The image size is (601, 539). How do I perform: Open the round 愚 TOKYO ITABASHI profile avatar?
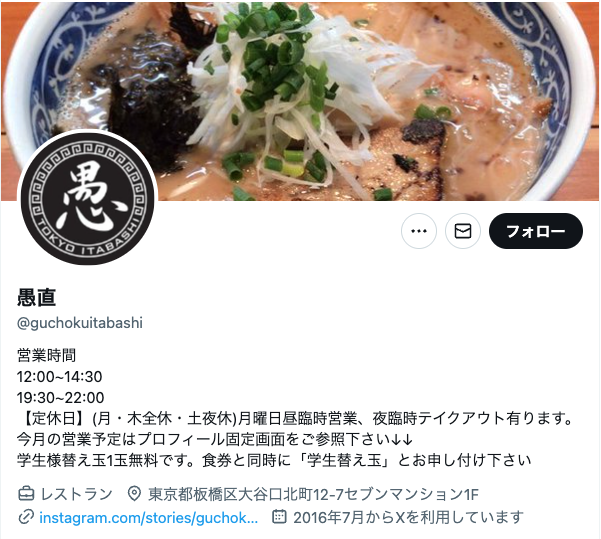[87, 199]
